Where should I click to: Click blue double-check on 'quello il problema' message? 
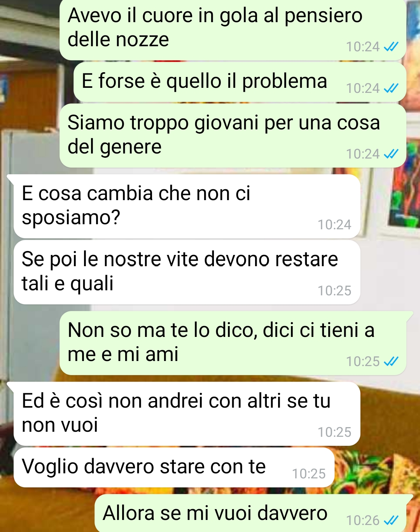coord(391,89)
